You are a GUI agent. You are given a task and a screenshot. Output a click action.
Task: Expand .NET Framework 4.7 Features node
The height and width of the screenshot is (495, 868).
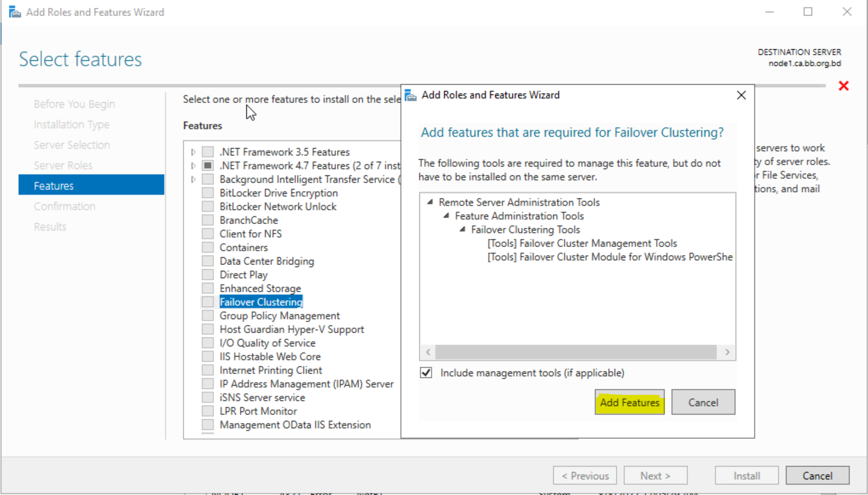[x=193, y=166]
